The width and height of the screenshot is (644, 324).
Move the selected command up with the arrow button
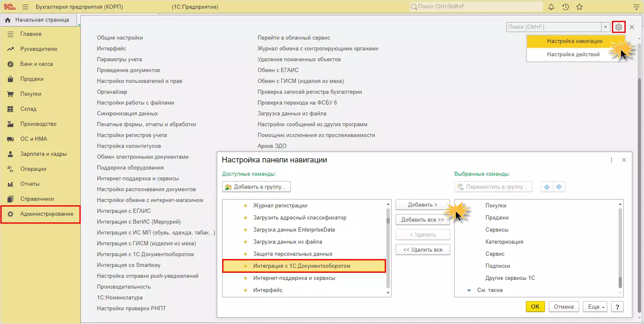547,187
